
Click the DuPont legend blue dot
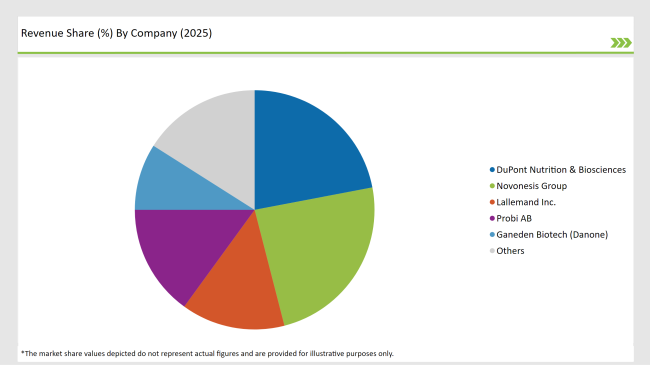[x=492, y=170]
